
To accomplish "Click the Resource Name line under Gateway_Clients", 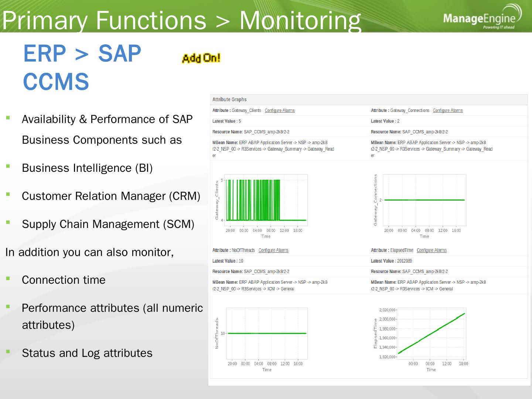I will coord(251,132).
